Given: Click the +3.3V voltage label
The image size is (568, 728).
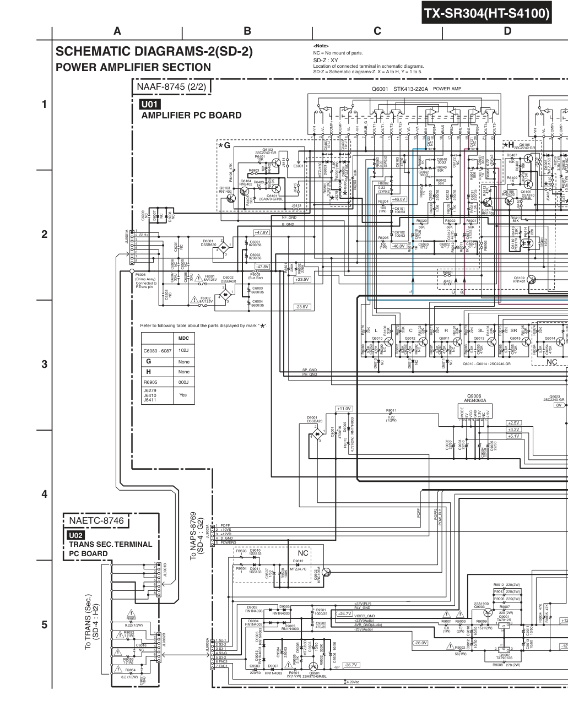Looking at the screenshot, I should (x=513, y=430).
